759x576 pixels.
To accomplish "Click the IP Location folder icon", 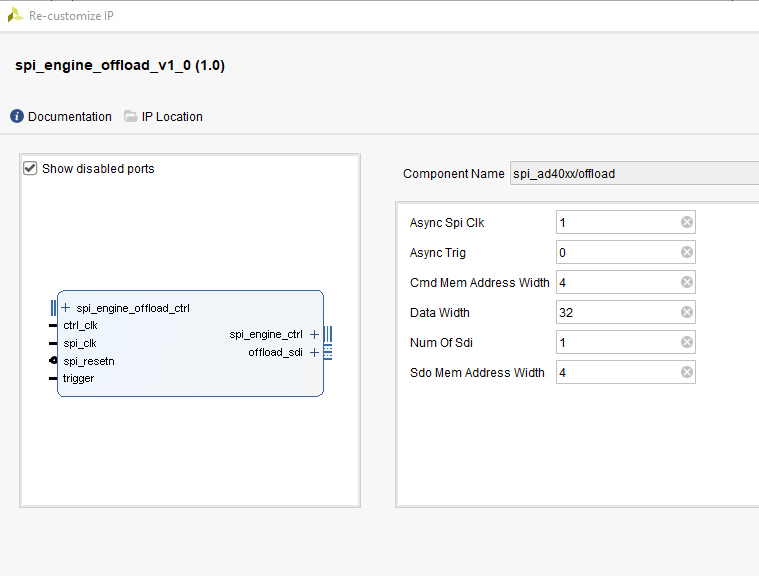I will pos(131,117).
